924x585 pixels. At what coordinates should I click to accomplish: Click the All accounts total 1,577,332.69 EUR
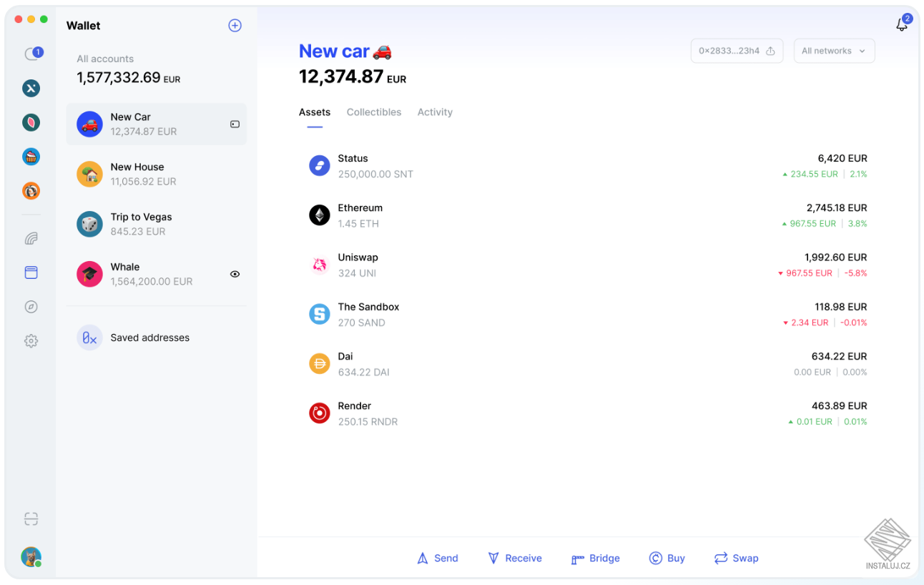pos(129,78)
